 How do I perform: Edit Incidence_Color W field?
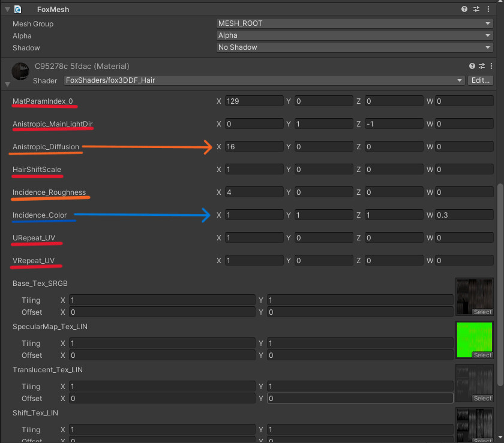pyautogui.click(x=464, y=215)
